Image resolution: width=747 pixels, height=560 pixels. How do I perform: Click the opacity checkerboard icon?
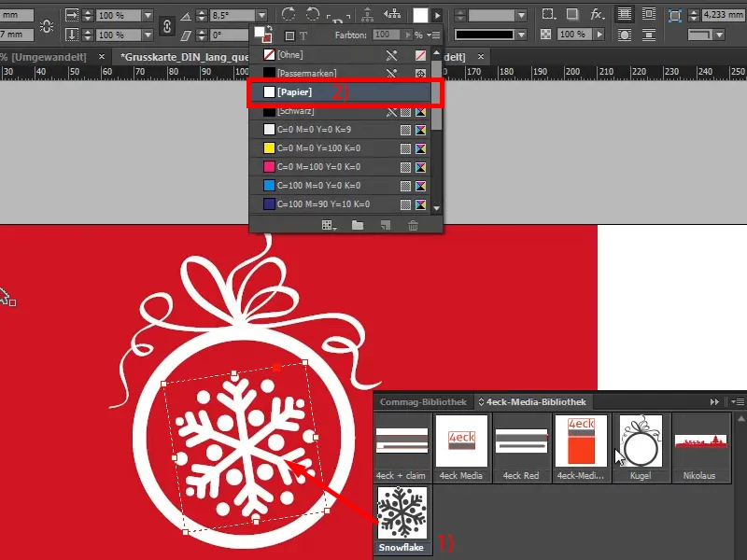[x=546, y=35]
